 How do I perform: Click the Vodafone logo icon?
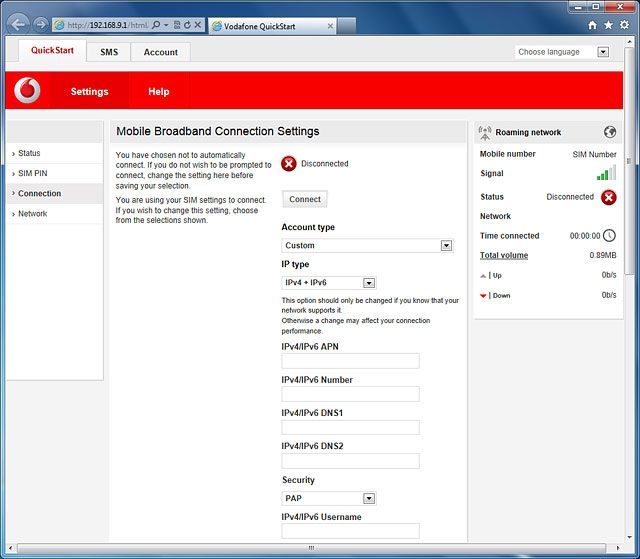click(x=28, y=91)
